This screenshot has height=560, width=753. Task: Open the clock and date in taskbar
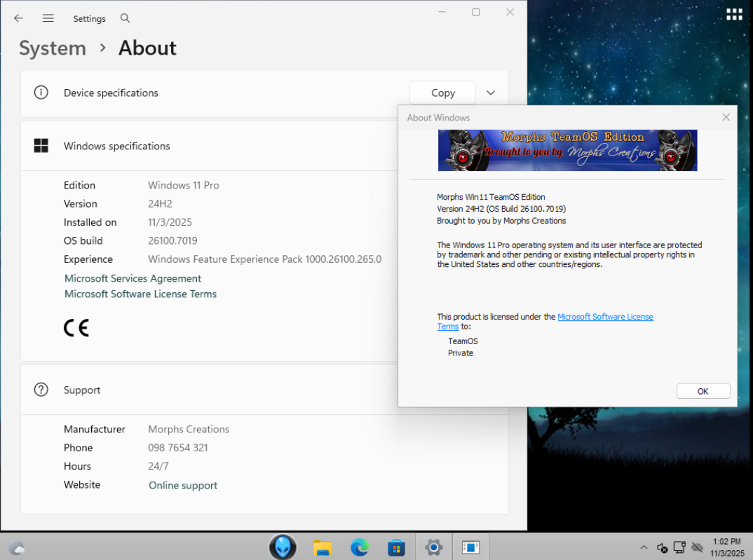point(726,547)
